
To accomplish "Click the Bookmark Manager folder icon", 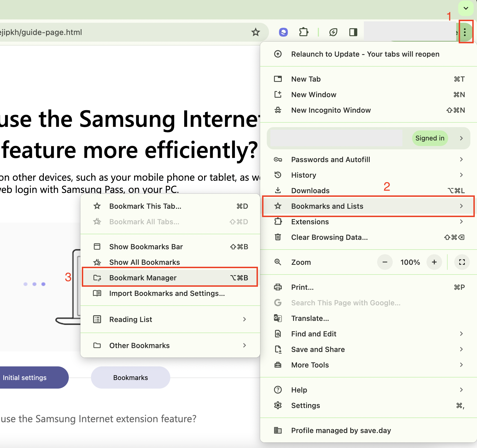I will 97,278.
